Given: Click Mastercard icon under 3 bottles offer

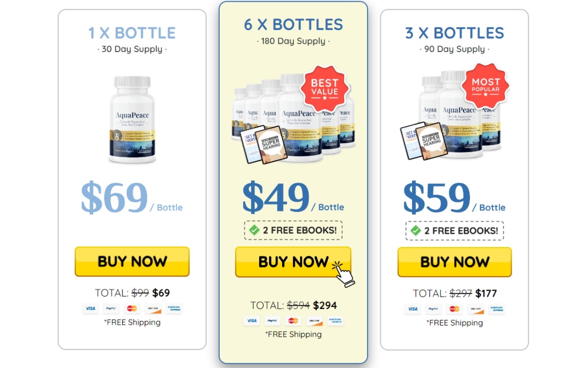Looking at the screenshot, I should (454, 309).
